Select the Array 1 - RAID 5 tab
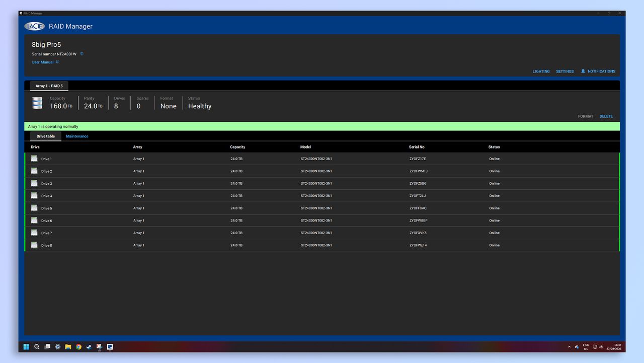Viewport: 644px width, 363px height. [x=49, y=86]
